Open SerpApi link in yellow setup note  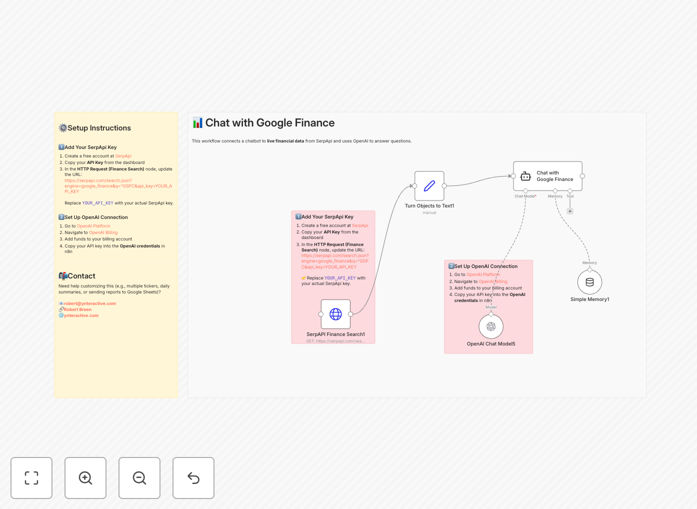click(123, 156)
